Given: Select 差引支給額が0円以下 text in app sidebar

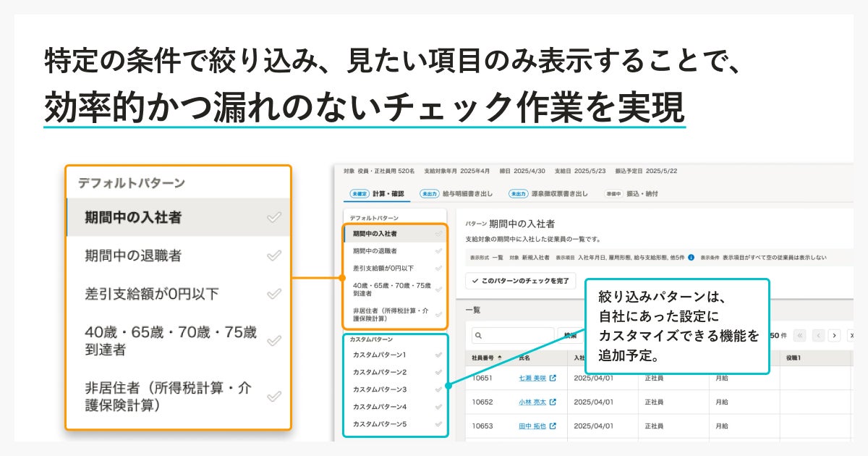Looking at the screenshot, I should (383, 268).
